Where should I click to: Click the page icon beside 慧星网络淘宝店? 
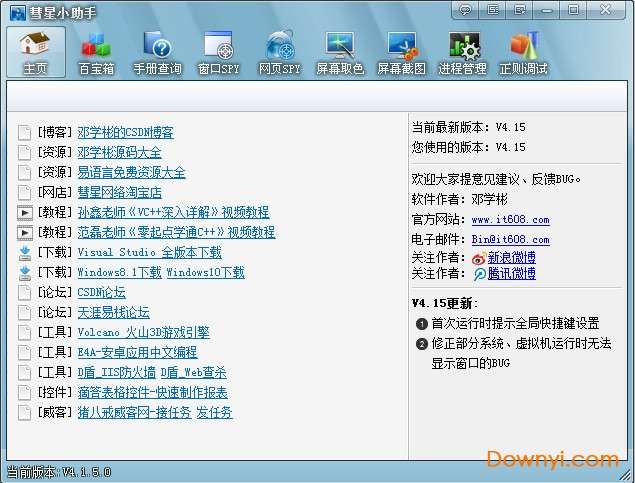click(24, 192)
